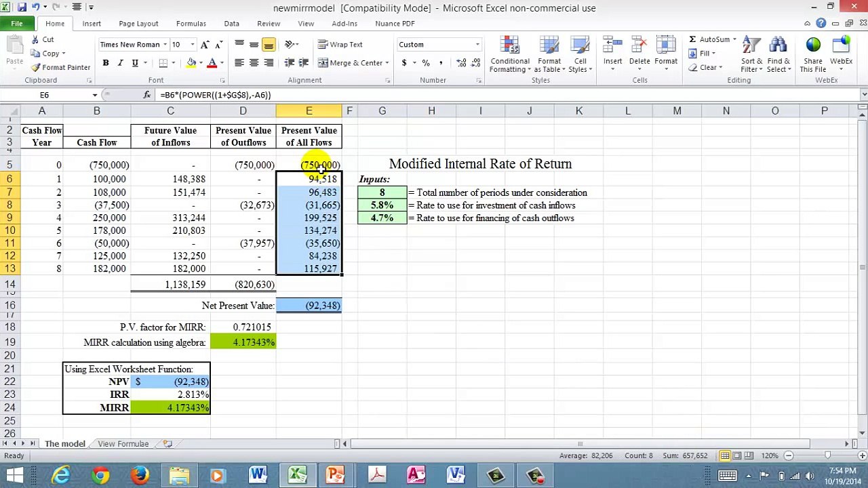Toggle Center alignment
868x488 pixels.
254,63
